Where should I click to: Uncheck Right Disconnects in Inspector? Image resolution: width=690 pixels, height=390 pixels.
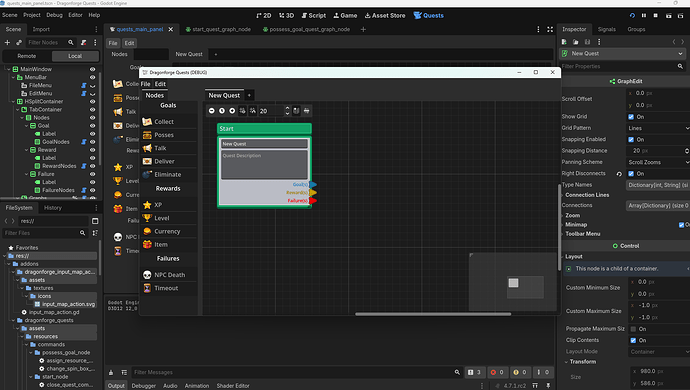pyautogui.click(x=631, y=173)
